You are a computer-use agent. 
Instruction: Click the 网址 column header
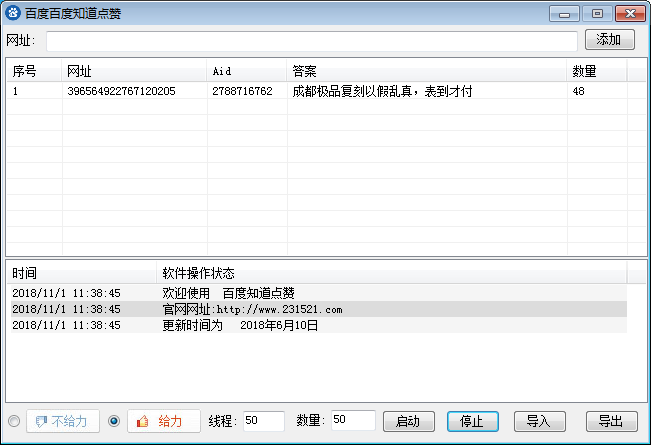134,71
